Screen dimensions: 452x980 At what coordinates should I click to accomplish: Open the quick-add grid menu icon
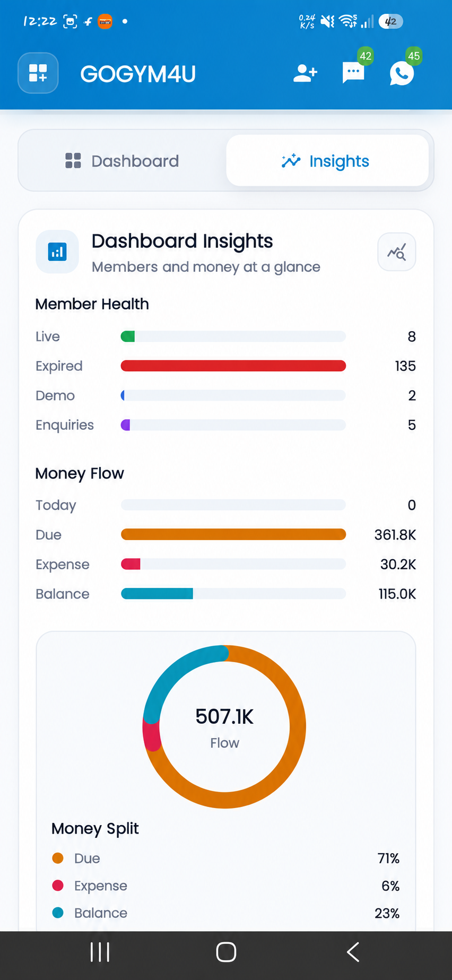[38, 73]
